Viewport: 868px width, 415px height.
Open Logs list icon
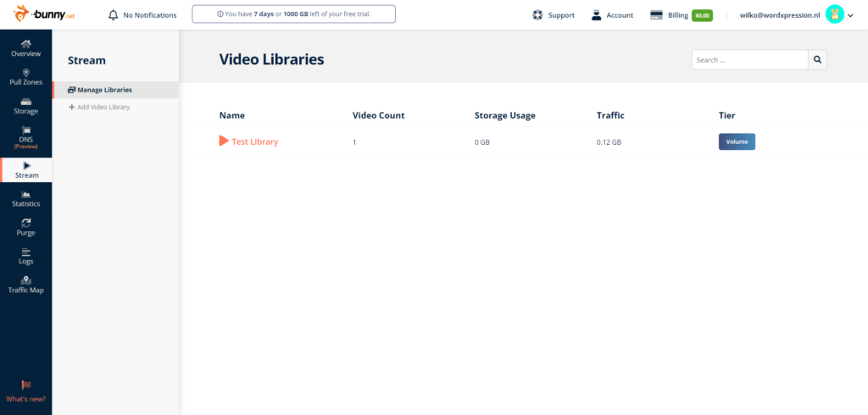[x=26, y=252]
